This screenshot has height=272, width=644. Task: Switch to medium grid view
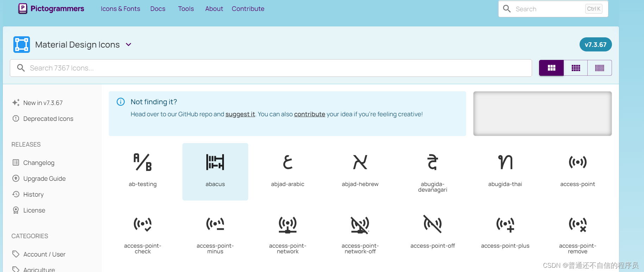point(576,68)
